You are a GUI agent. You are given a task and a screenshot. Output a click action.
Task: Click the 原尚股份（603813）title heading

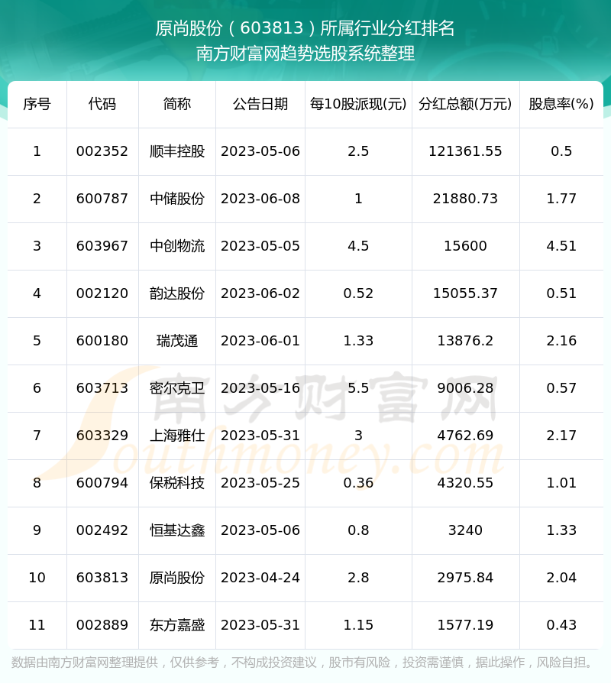click(305, 29)
